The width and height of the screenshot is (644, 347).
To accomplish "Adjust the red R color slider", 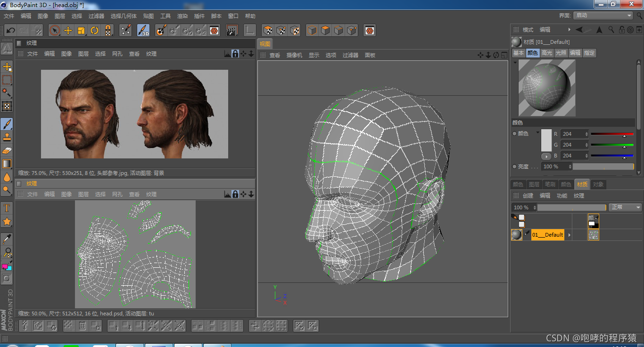I will (x=612, y=134).
